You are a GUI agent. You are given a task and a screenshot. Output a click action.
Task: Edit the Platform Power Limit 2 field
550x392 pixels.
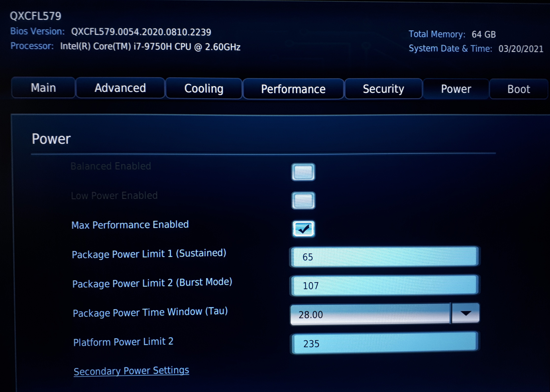click(385, 343)
